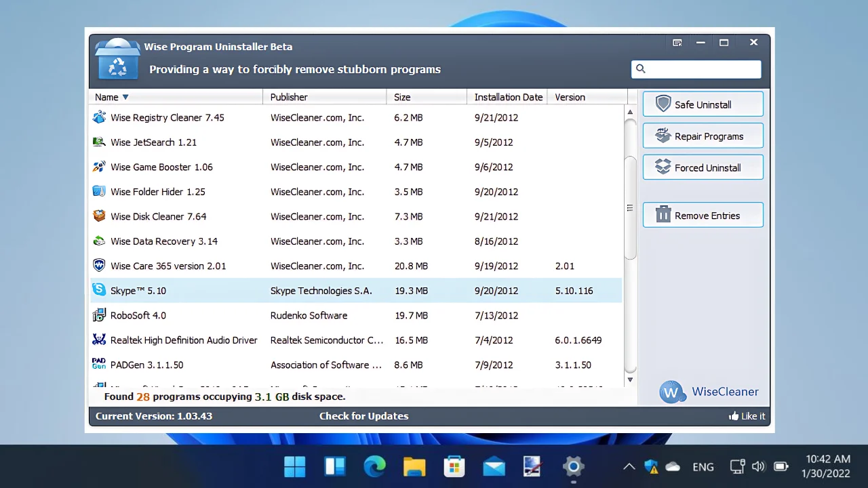The height and width of the screenshot is (488, 868).
Task: Click the Wise Disk Cleaner 7.64 icon
Action: point(99,216)
